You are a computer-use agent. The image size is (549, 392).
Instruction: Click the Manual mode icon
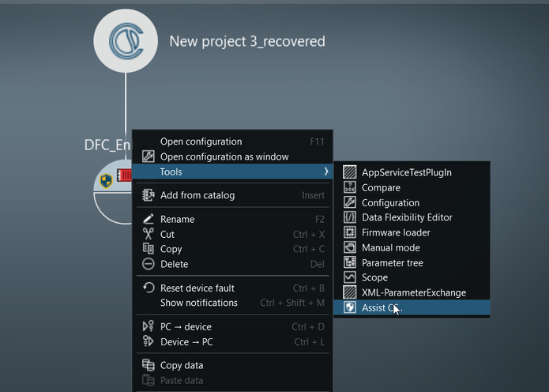pos(349,247)
